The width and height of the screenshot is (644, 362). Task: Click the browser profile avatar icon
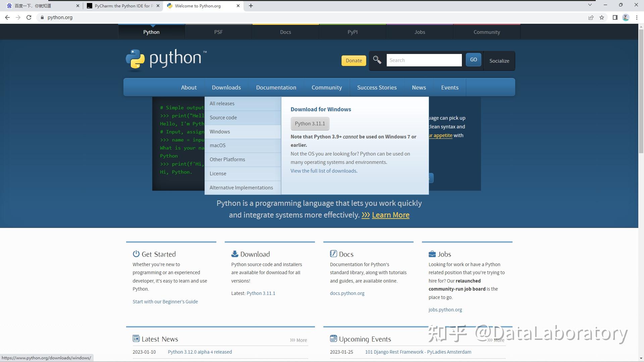(x=626, y=17)
